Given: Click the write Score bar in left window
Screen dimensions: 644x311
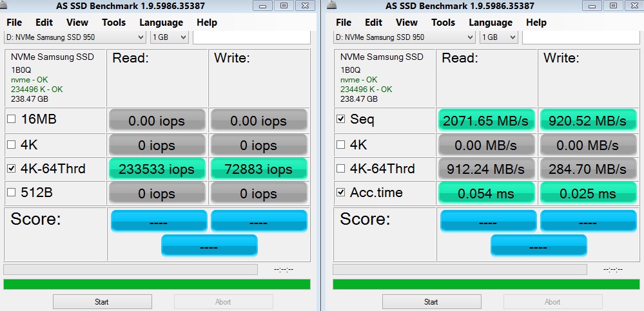Looking at the screenshot, I should (259, 221).
